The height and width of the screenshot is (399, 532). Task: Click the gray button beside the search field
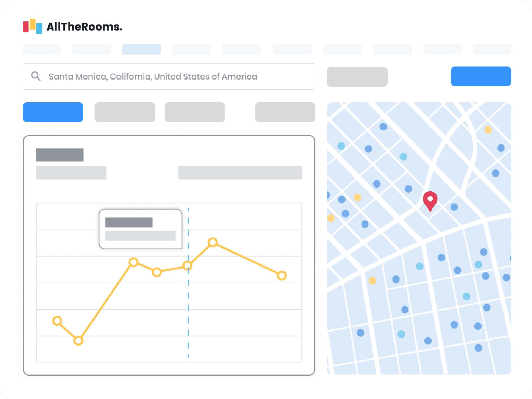(x=357, y=77)
